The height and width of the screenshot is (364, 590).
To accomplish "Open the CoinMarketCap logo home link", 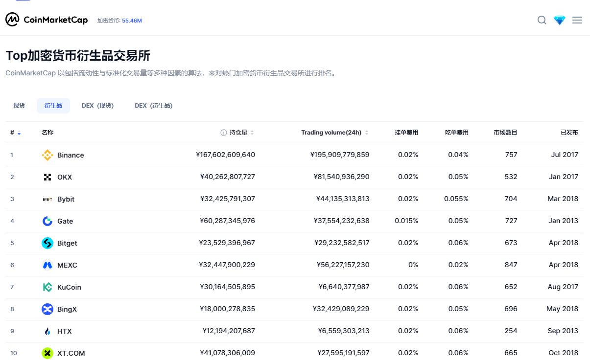I will [x=47, y=20].
